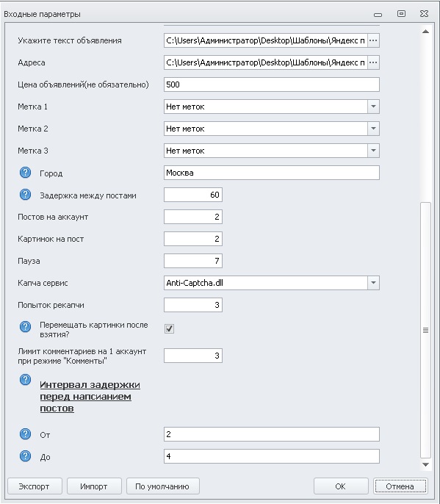Click the Метка 1 label
440x504 pixels.
[x=32, y=107]
